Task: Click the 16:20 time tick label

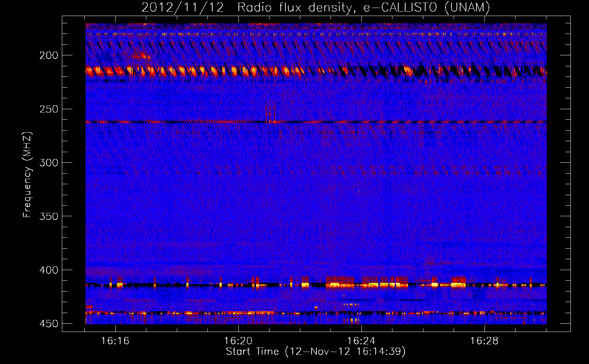Action: coord(238,341)
